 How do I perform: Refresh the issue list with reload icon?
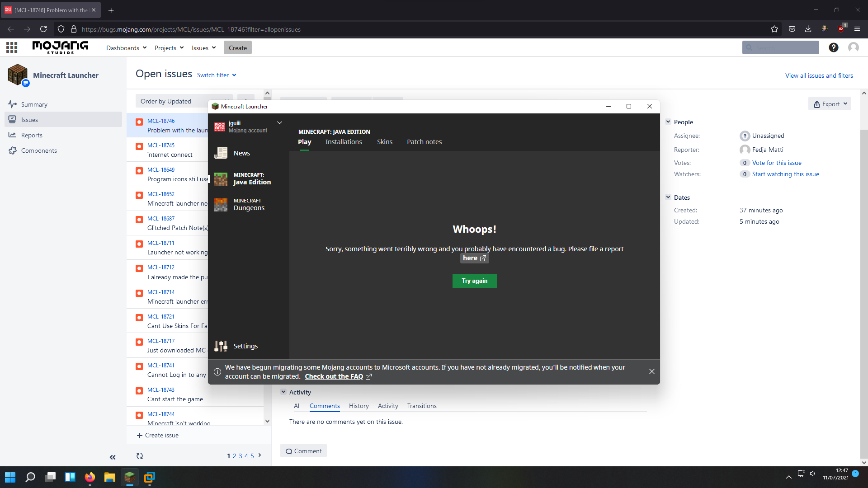click(x=140, y=456)
